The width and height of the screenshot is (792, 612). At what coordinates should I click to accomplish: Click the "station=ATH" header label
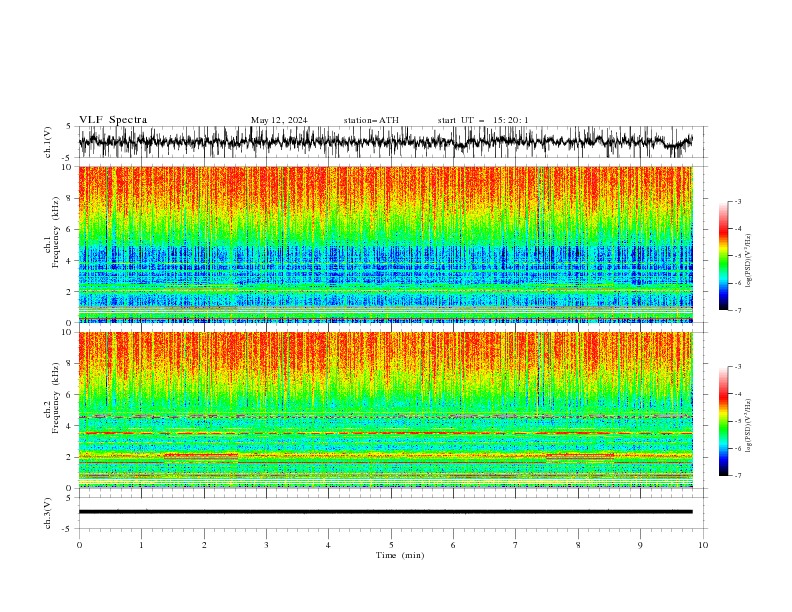[x=371, y=120]
